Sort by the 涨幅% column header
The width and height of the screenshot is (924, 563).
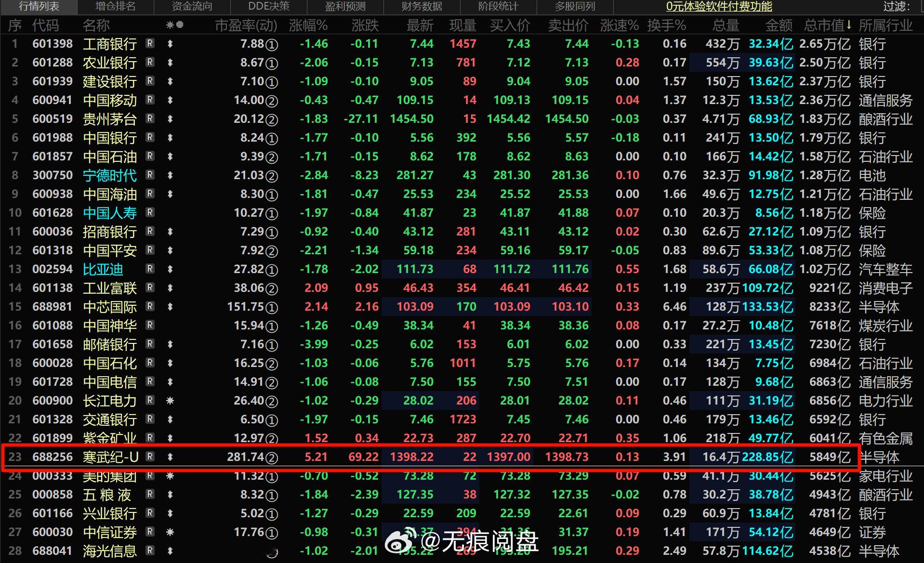(308, 25)
